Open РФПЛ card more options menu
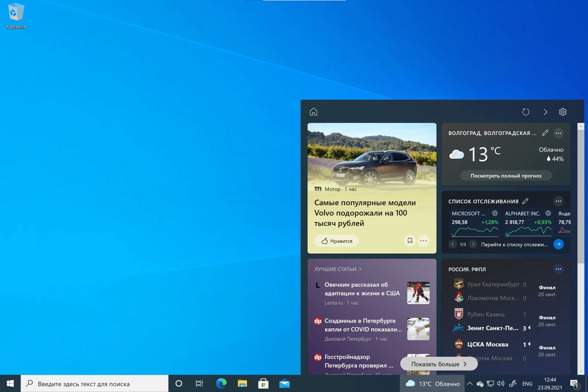 click(559, 269)
